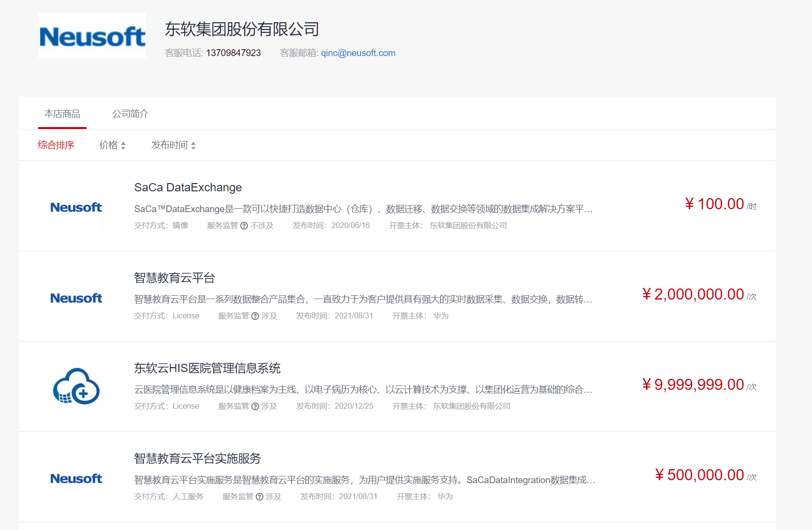
Task: Click the 云医院管理信息系统 description text
Action: coord(363,389)
